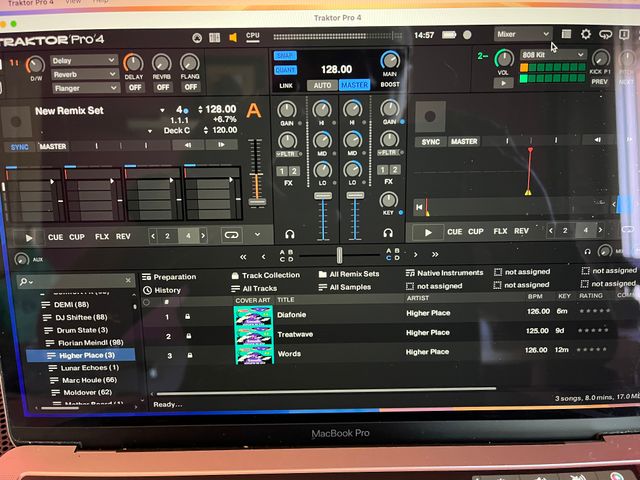Open the Reverb effect selector dropdown

84,75
